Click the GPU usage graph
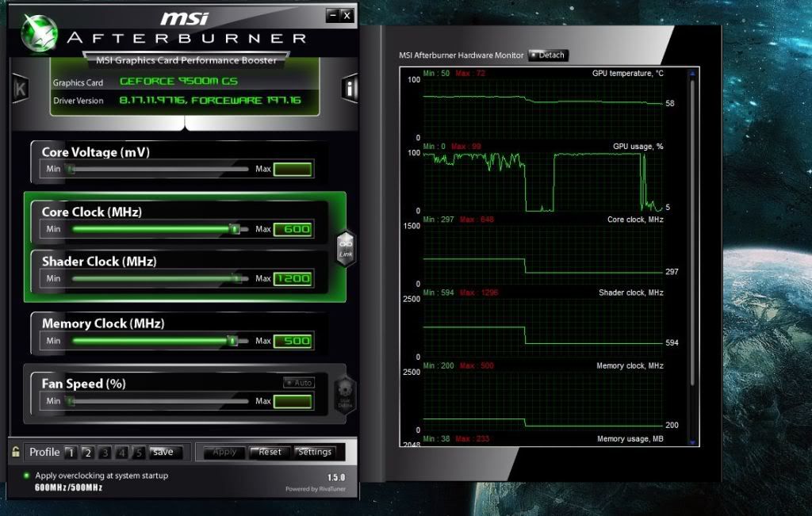This screenshot has height=516, width=812. click(x=542, y=182)
